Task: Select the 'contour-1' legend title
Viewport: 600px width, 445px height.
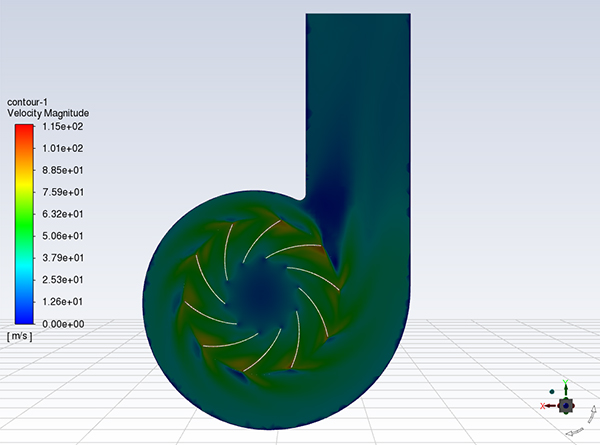Action: click(x=27, y=102)
